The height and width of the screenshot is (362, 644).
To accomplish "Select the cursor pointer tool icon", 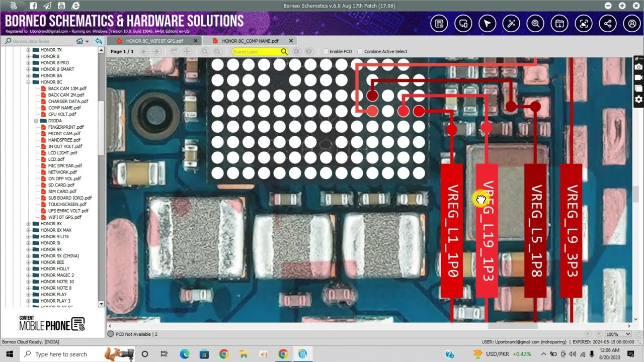I will tap(487, 24).
